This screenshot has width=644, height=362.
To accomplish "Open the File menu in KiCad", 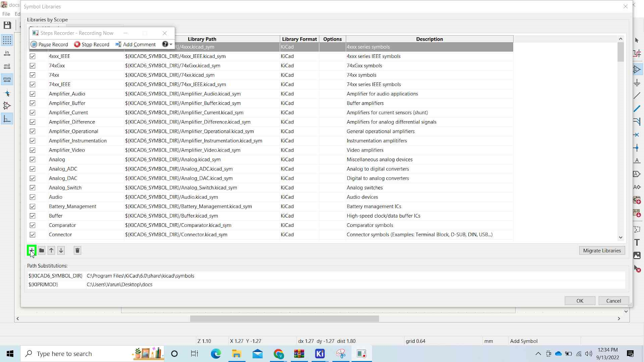I will click(6, 14).
